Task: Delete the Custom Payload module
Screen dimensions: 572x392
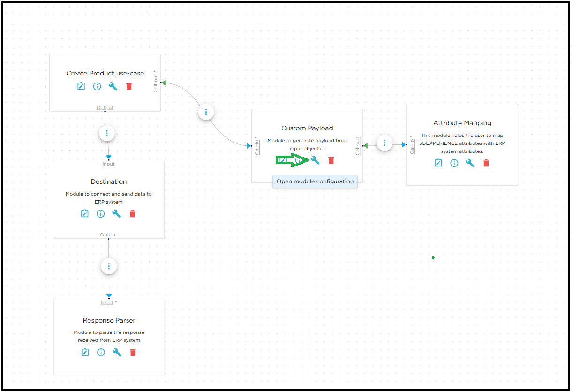Action: click(331, 160)
